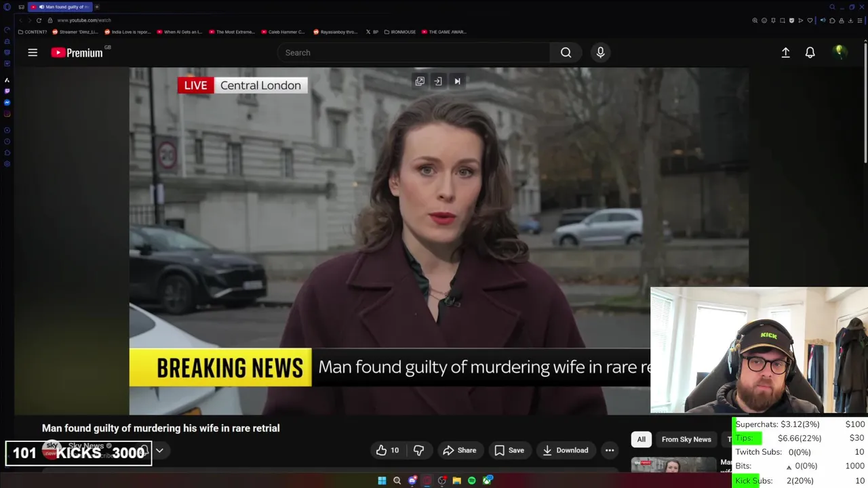Take a snapshot with capture icon
Viewport: 868px width, 488px height.
pos(783,20)
